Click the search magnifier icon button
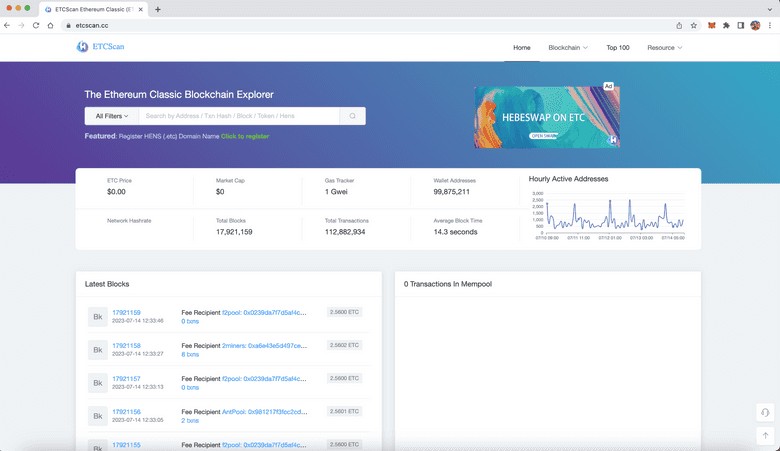The image size is (780, 451). click(352, 116)
